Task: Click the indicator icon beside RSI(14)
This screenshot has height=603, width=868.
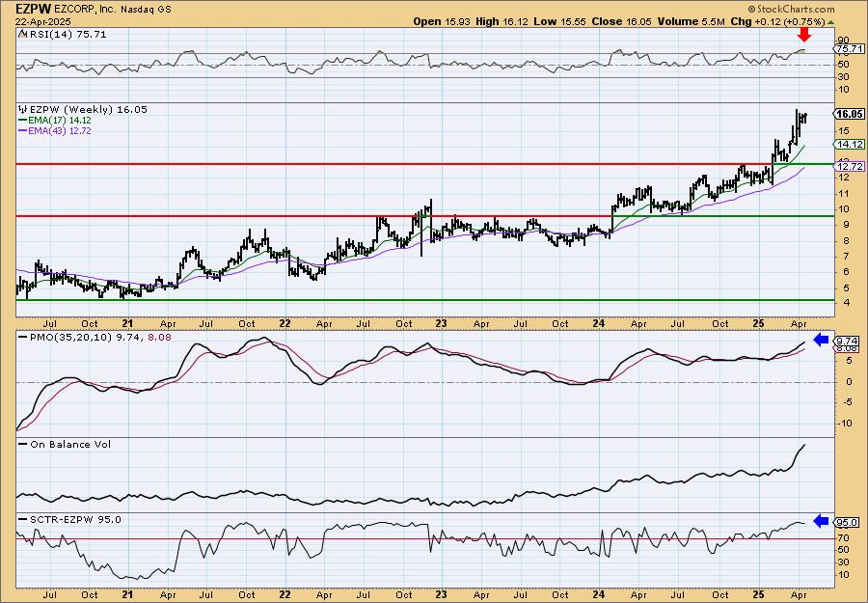Action: tap(21, 34)
